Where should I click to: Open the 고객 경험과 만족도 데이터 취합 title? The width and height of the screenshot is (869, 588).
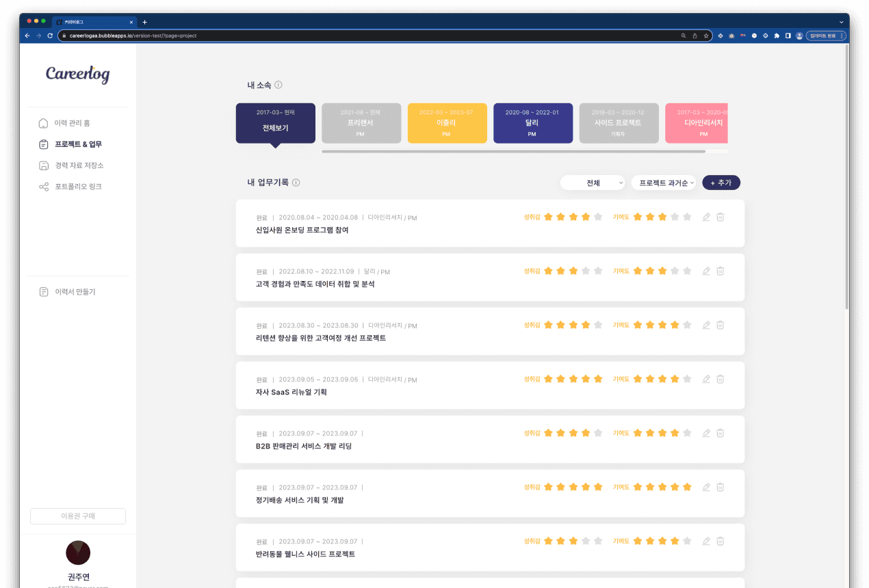315,284
